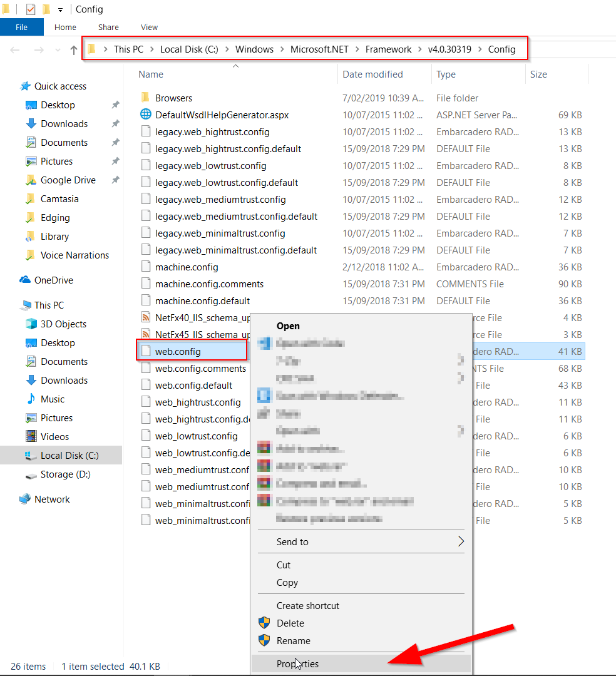616x676 pixels.
Task: Open Edging folder in sidebar
Action: [55, 218]
